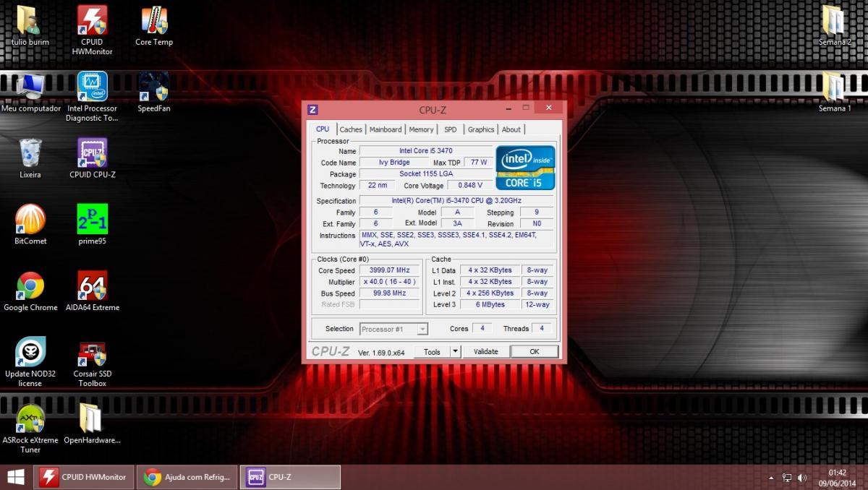Open the Semana 1 folder
The width and height of the screenshot is (868, 490).
(x=834, y=92)
